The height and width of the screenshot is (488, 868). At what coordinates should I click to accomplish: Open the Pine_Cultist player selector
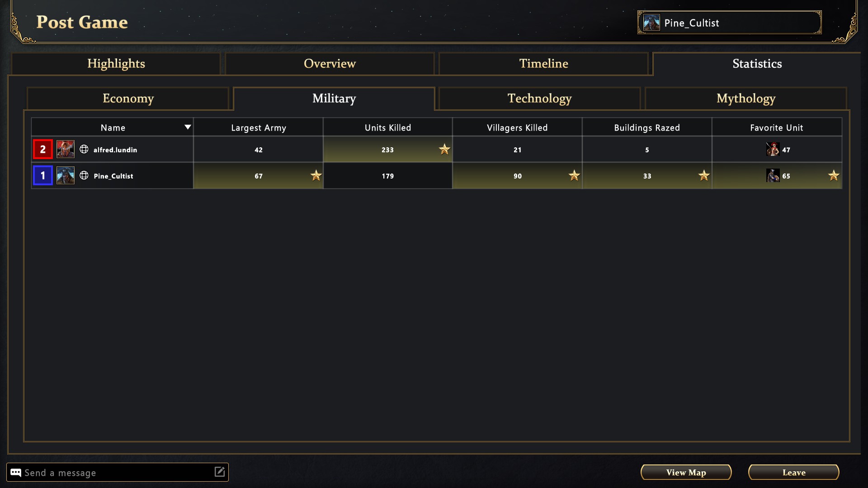click(x=729, y=23)
